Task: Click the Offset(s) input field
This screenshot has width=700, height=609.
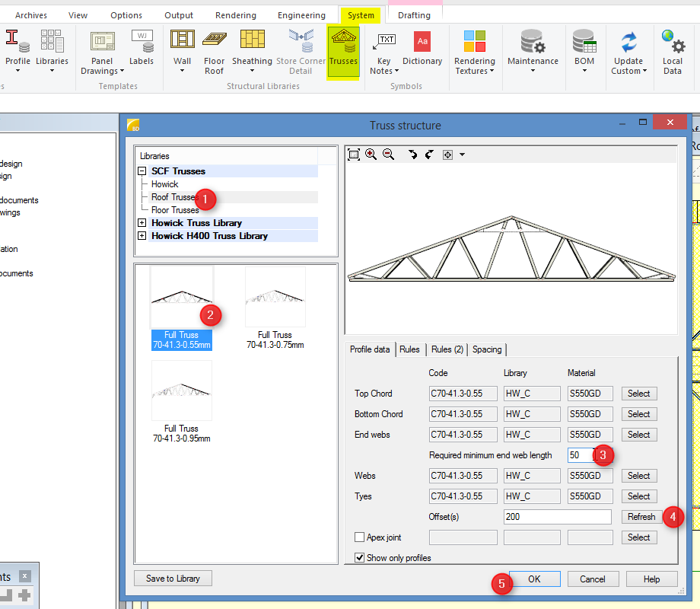Action: point(557,517)
